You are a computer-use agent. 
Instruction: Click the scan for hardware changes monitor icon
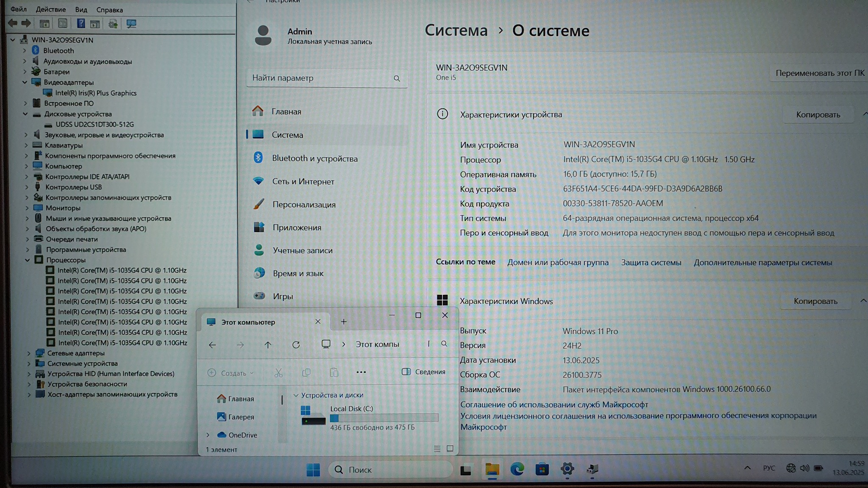pyautogui.click(x=131, y=24)
